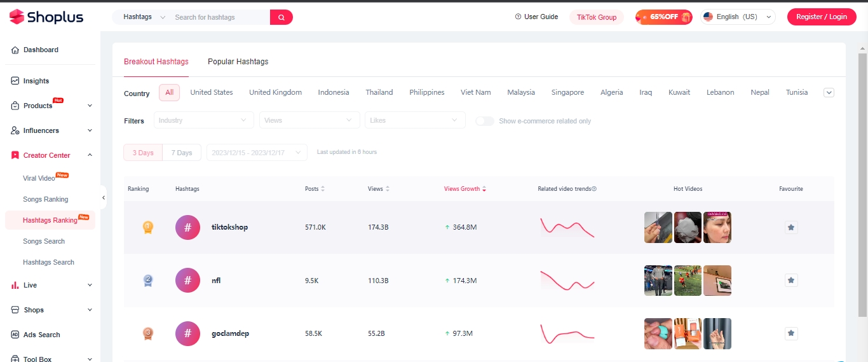The height and width of the screenshot is (362, 868).
Task: Switch to Popular Hashtags tab
Action: (238, 62)
